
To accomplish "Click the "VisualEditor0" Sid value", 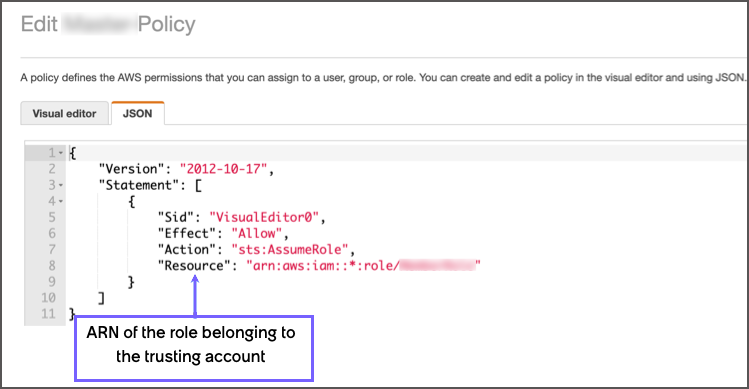I will (264, 217).
